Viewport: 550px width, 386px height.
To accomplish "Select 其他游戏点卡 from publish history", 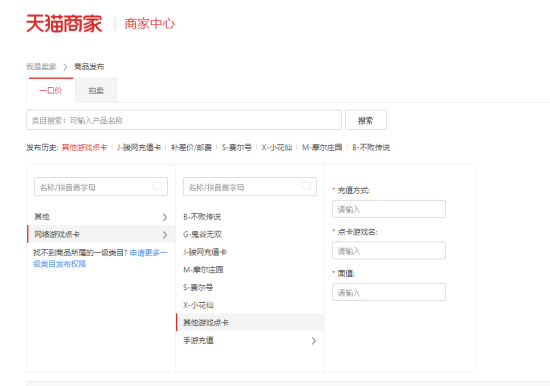I will click(84, 147).
